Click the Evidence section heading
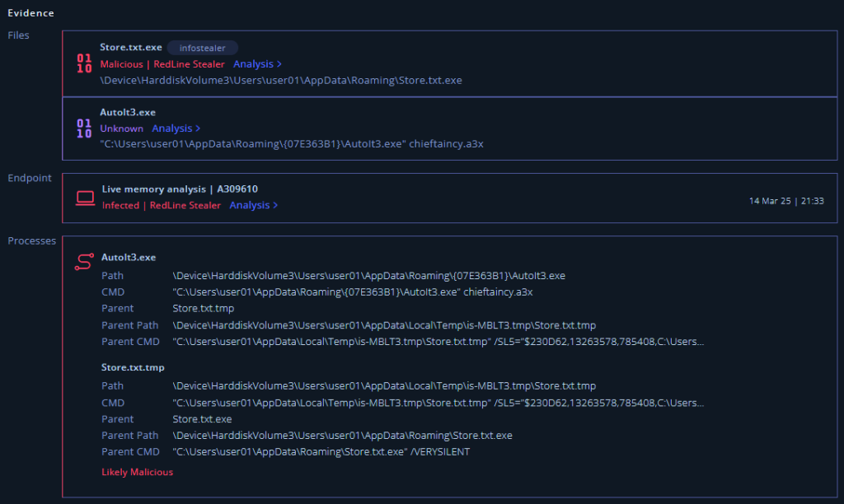Screen dimensions: 844x504 (30, 13)
